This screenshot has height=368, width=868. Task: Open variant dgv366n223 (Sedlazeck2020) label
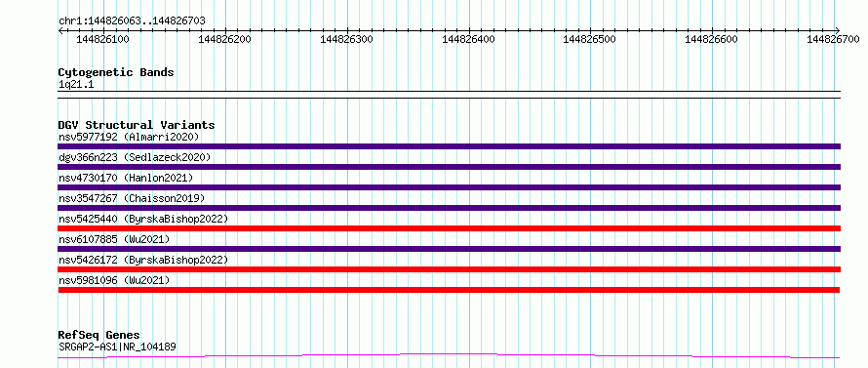pos(135,157)
